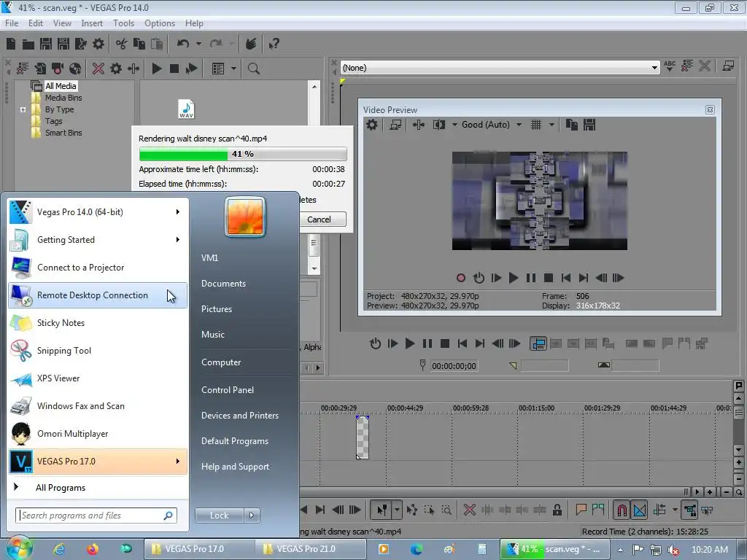747x560 pixels.
Task: Toggle Automatic Crossfades button
Action: 639,510
